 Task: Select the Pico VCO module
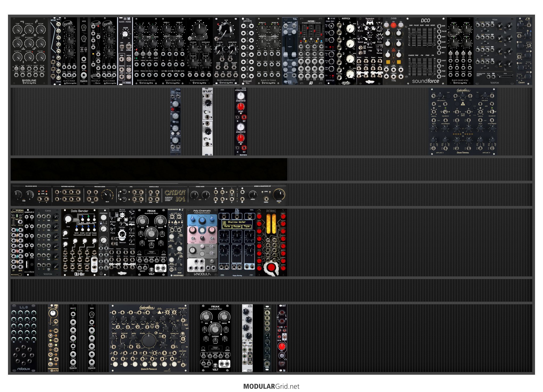(84, 51)
